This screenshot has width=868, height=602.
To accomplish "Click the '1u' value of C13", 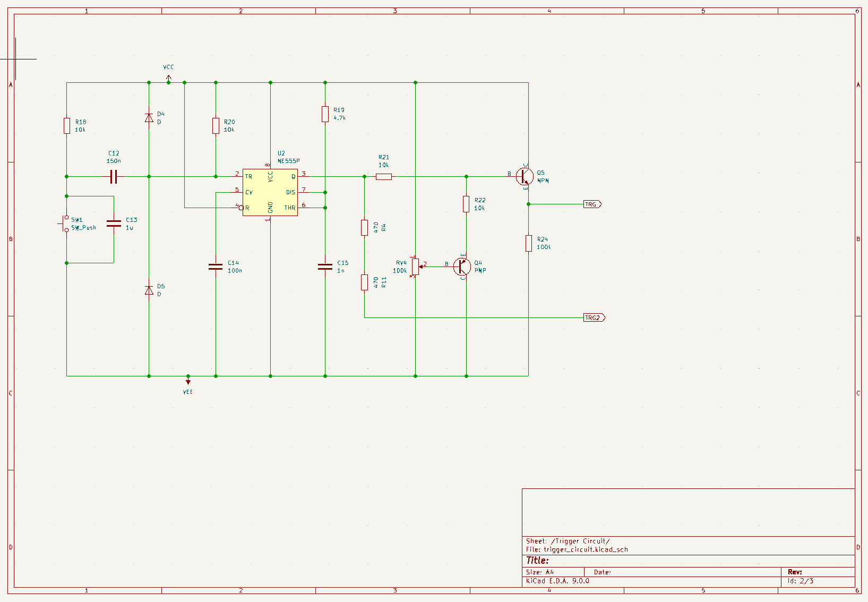I will point(130,227).
